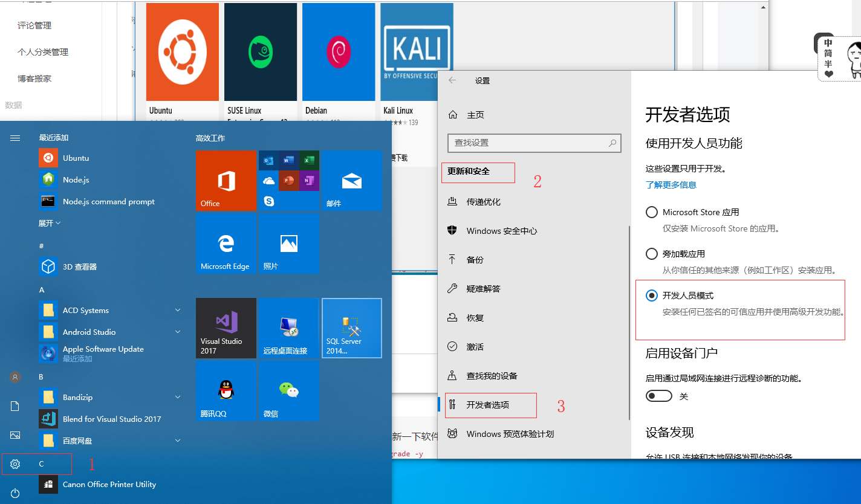Select the Microsoft Store 应用 option

(x=652, y=212)
